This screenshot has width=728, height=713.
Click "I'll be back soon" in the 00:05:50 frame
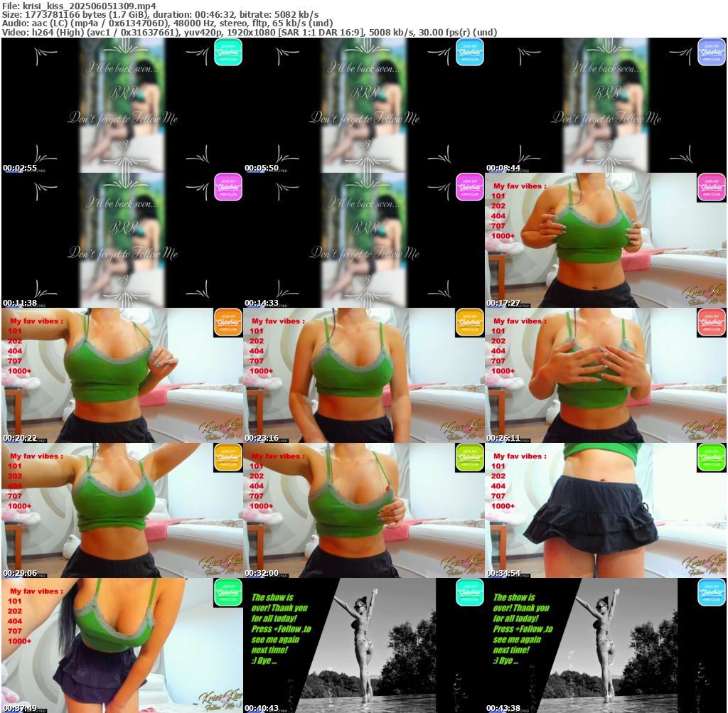363,68
